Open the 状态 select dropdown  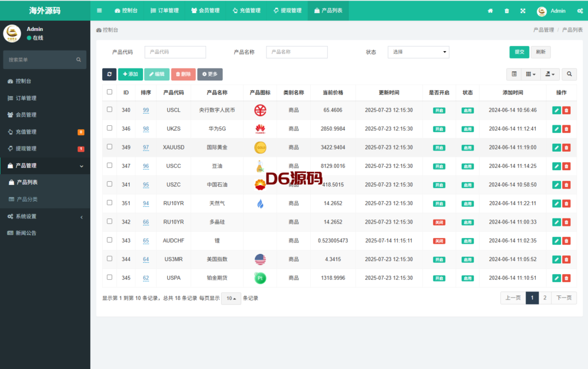pos(418,52)
